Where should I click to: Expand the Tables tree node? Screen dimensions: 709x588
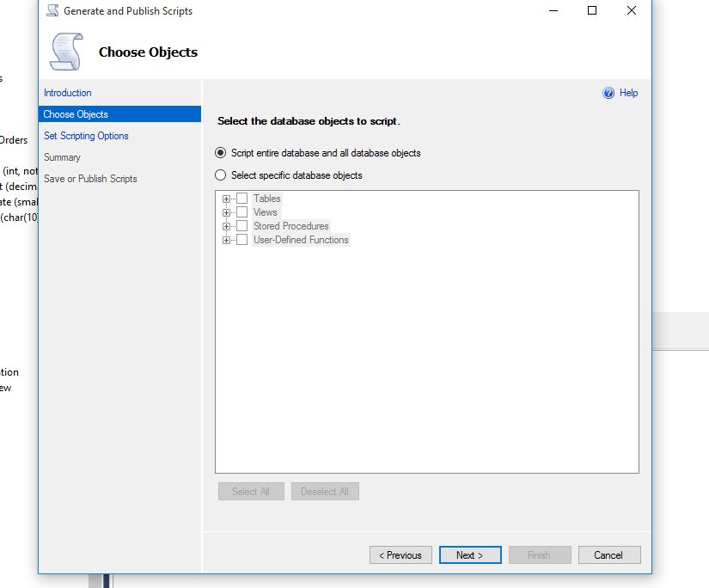(x=227, y=199)
